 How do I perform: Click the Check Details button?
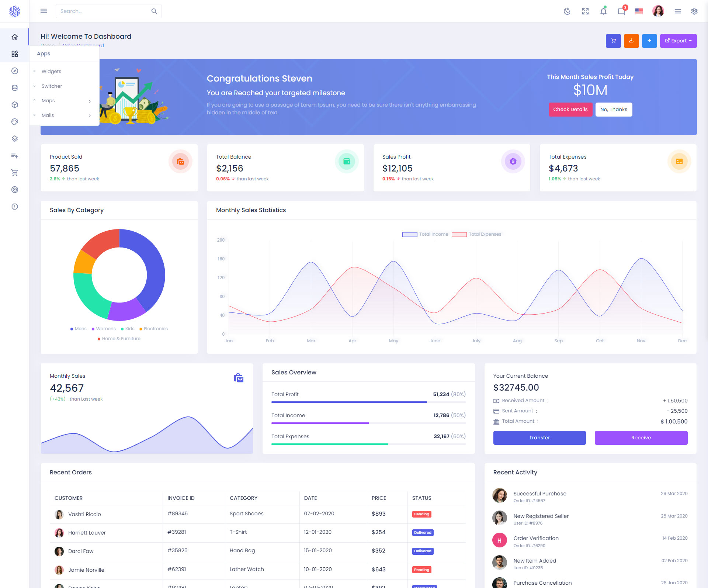pyautogui.click(x=570, y=109)
